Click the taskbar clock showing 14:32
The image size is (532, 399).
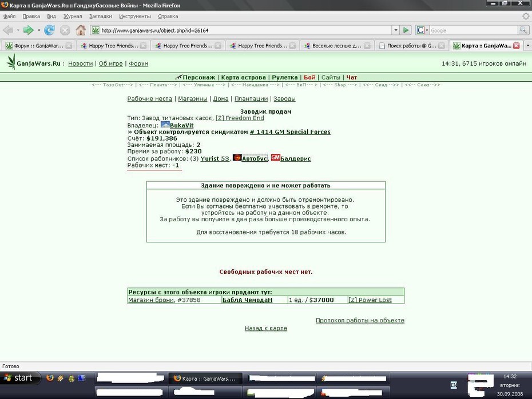(x=510, y=376)
